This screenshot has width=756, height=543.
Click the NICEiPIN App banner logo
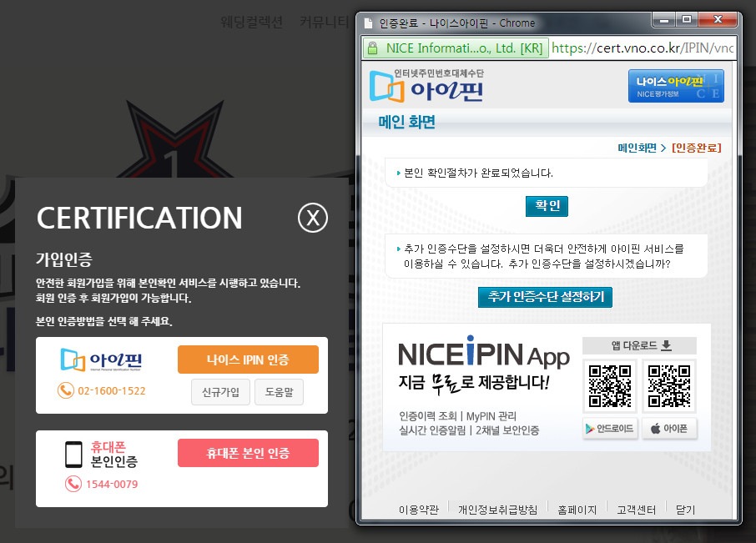click(x=484, y=353)
